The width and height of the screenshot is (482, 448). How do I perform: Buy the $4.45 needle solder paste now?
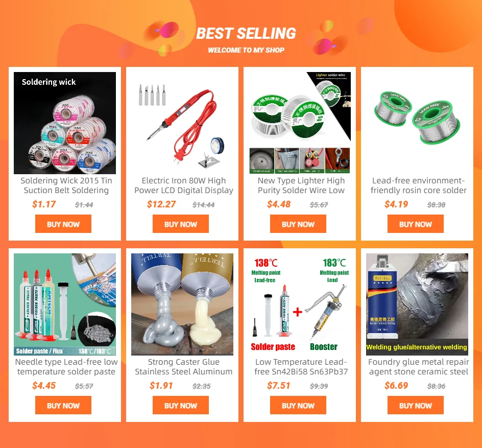63,405
